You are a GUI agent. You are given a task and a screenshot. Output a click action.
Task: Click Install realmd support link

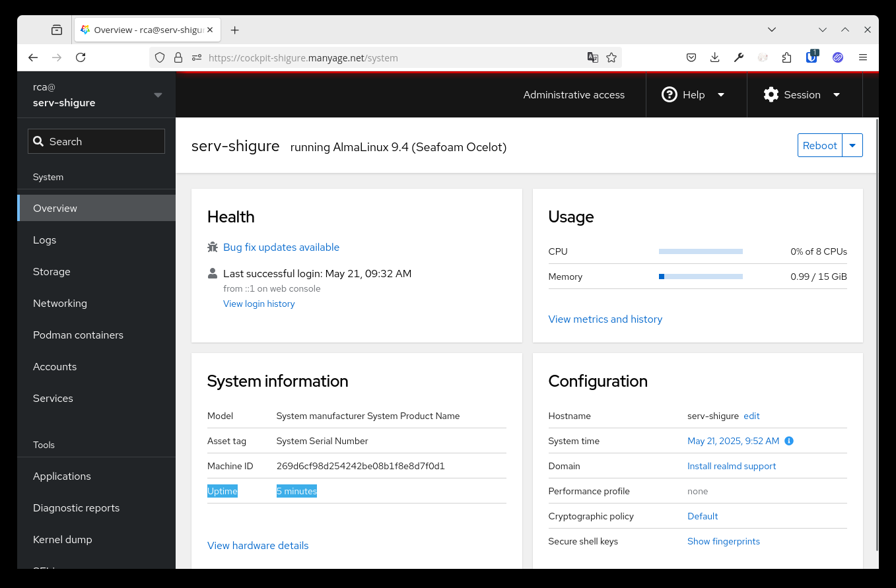coord(732,466)
